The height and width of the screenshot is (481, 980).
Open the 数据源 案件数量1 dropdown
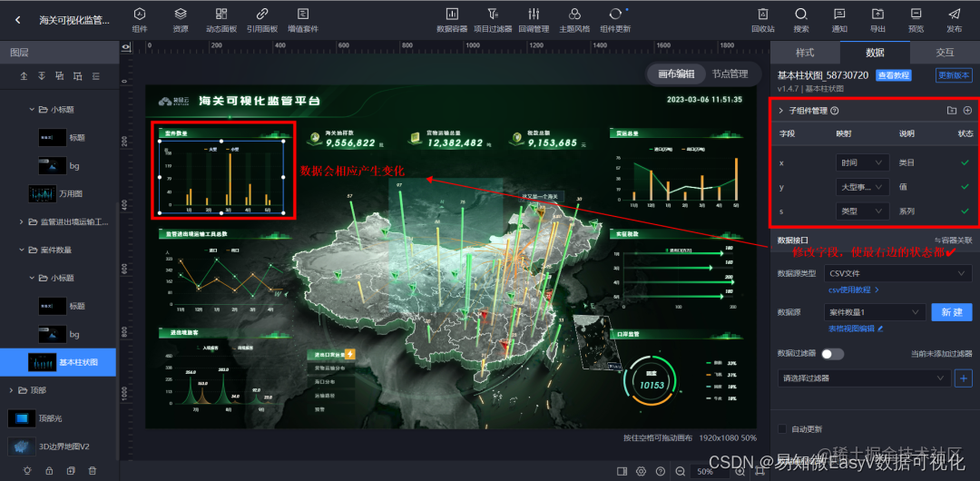875,312
